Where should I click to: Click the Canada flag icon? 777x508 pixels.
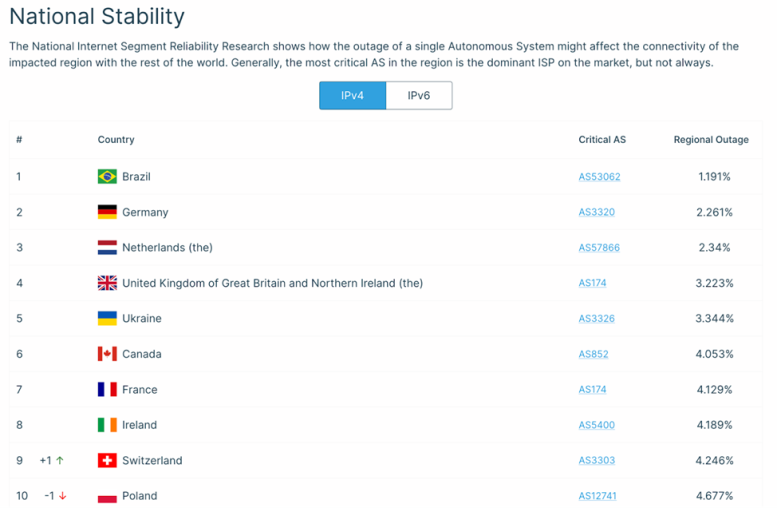[107, 354]
